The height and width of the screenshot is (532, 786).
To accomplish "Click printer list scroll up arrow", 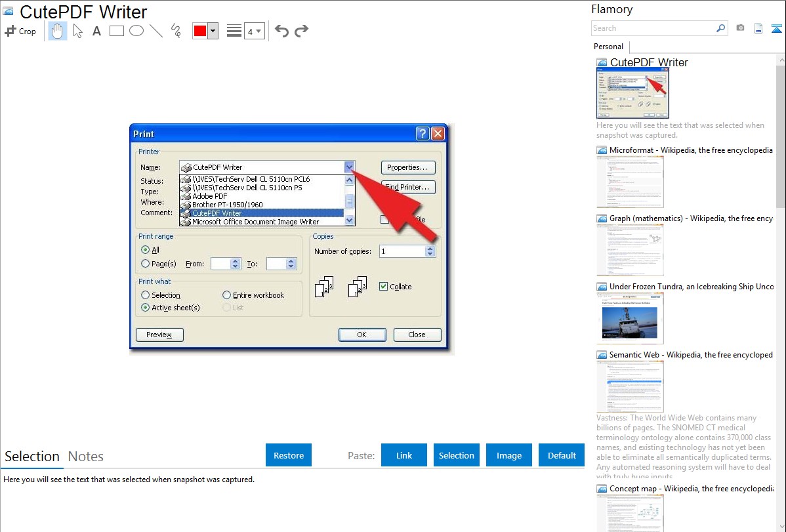I will coord(350,180).
